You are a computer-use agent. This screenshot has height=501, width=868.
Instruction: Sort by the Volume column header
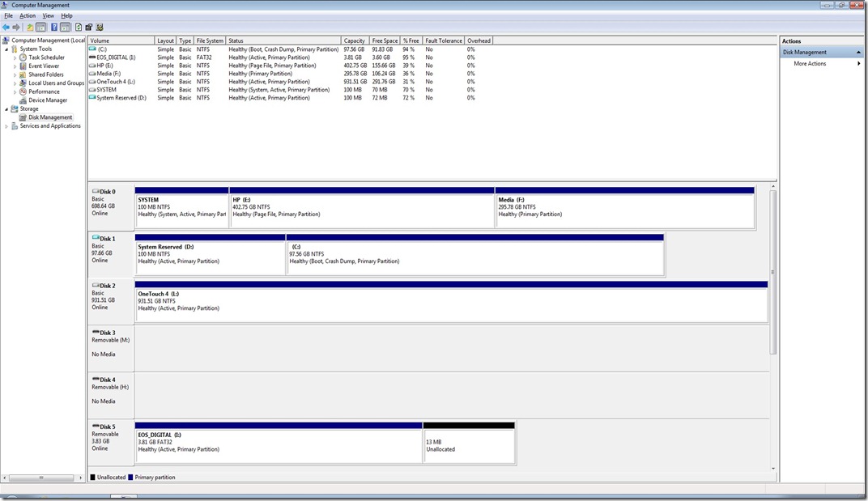click(121, 40)
